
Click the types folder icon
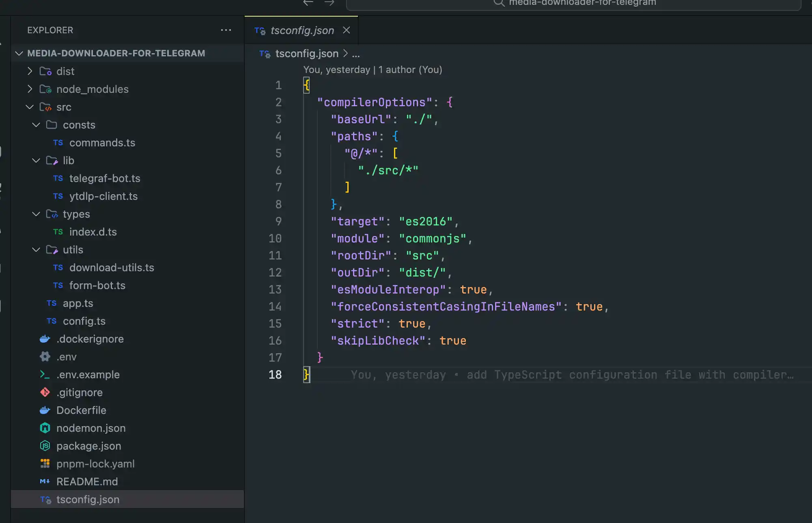(52, 214)
